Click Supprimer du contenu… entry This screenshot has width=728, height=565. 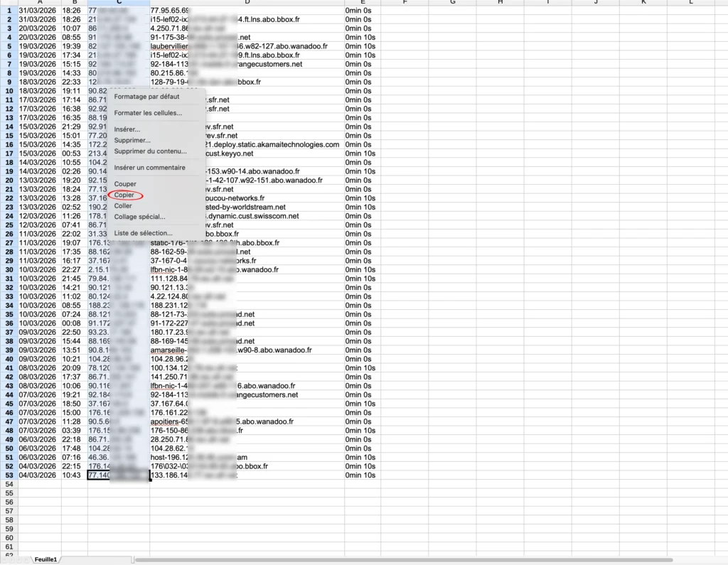(x=150, y=151)
